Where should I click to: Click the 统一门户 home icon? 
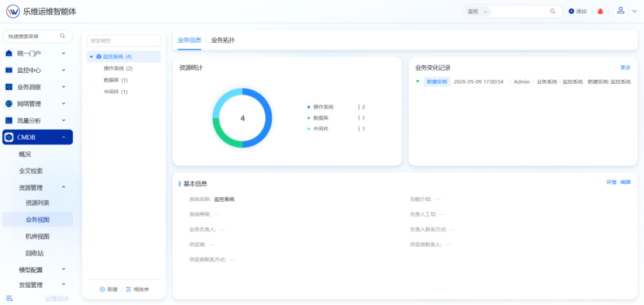[x=9, y=53]
